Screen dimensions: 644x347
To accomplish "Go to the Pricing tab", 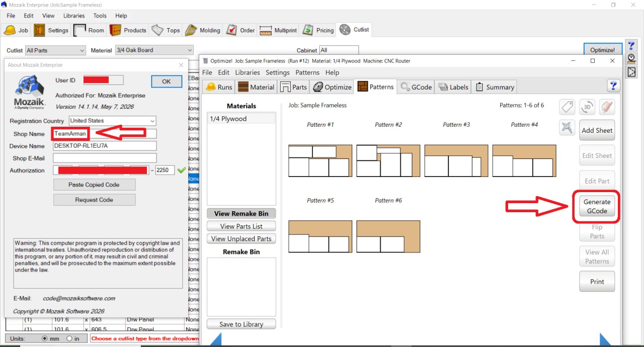I will [318, 30].
